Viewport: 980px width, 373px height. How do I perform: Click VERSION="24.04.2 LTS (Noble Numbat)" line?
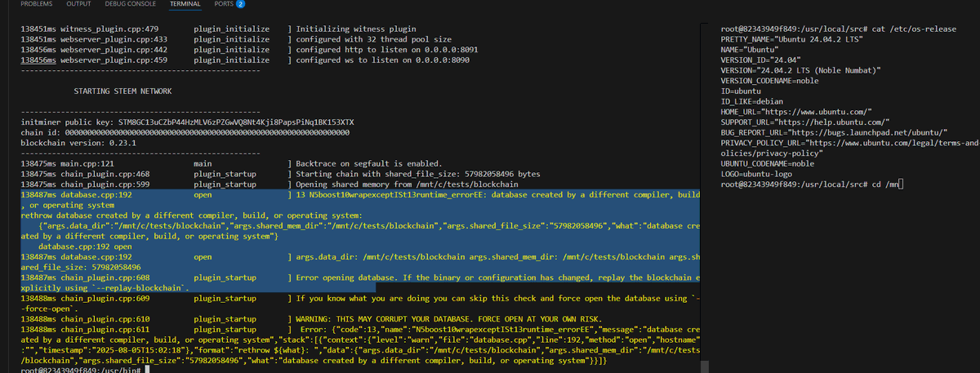[x=800, y=70]
